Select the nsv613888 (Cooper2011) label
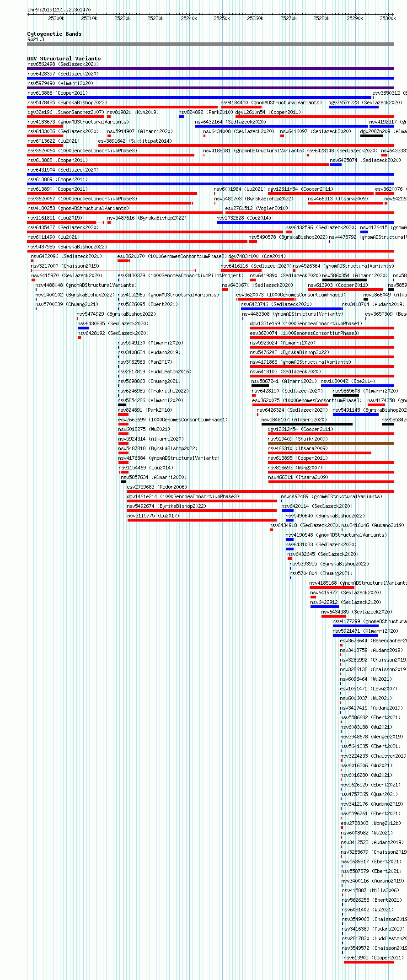This screenshot has width=407, height=980. [57, 160]
